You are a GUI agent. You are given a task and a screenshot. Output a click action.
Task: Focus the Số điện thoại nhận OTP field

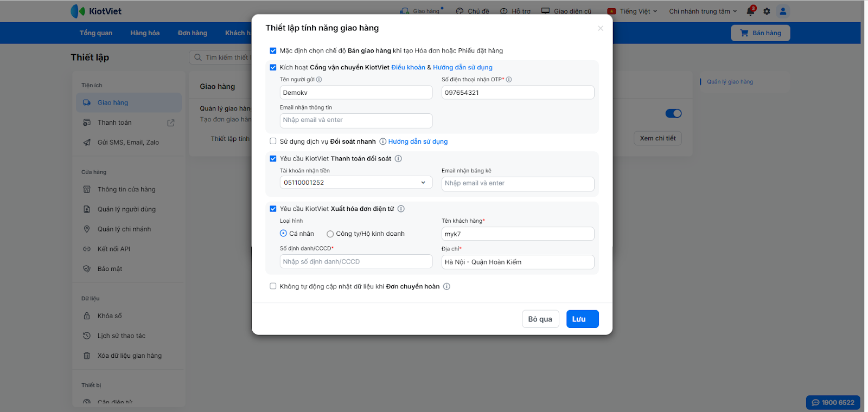pyautogui.click(x=518, y=93)
